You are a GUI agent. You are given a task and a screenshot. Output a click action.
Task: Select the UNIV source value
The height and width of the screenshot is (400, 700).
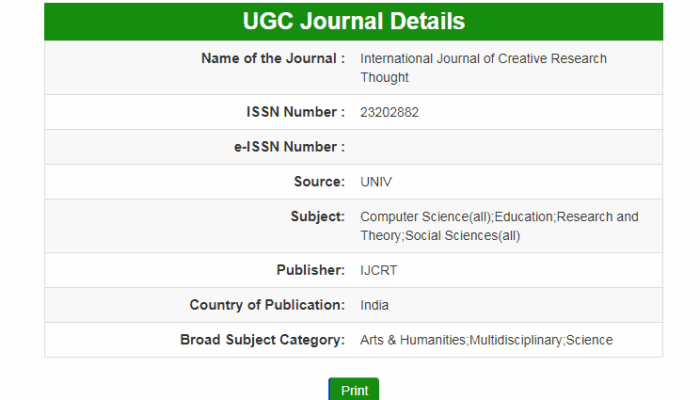point(377,182)
